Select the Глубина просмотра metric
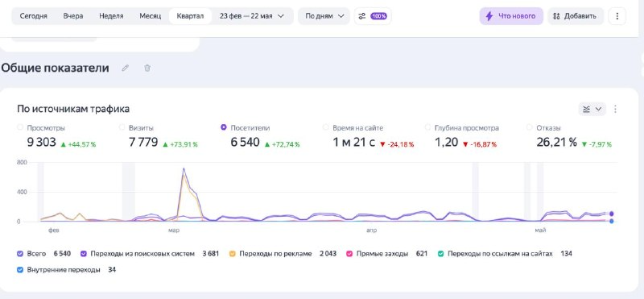The height and width of the screenshot is (299, 644). pyautogui.click(x=427, y=127)
